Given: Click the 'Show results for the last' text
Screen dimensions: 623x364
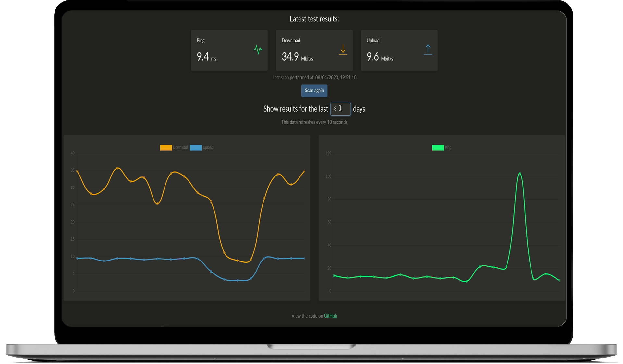Looking at the screenshot, I should (296, 109).
